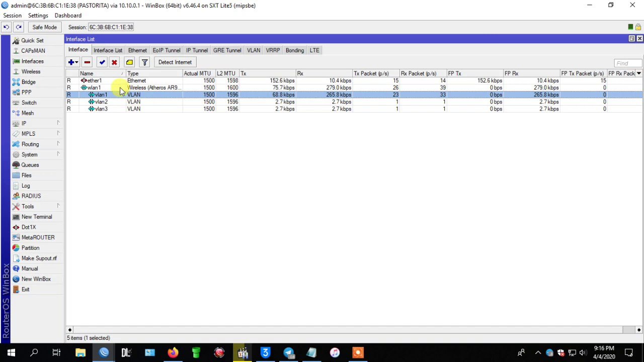The image size is (644, 362).
Task: Click the Filter funnel button
Action: tap(144, 62)
